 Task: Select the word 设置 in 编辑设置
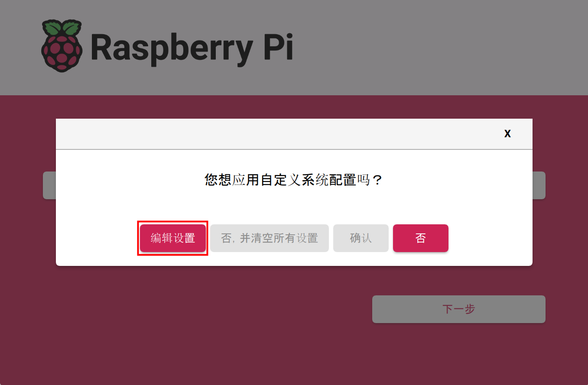point(184,238)
